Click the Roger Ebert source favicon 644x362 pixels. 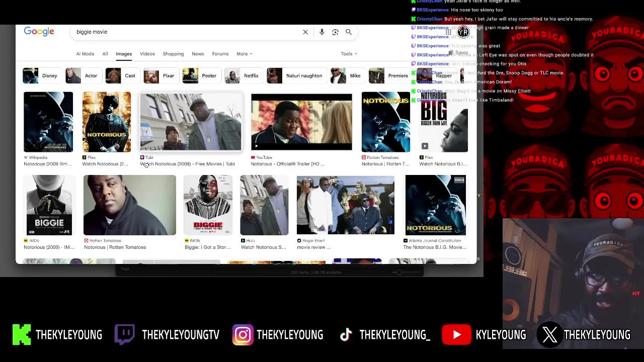click(x=299, y=241)
